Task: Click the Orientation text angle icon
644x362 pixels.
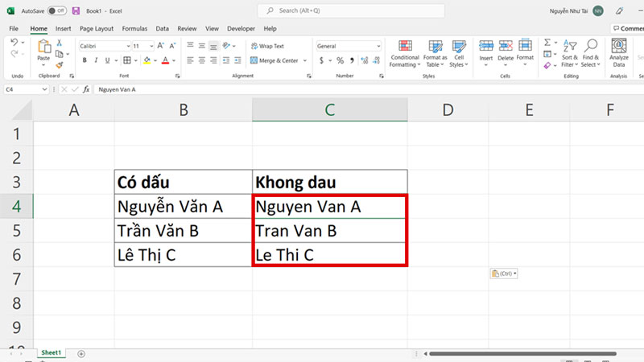Action: click(x=226, y=46)
